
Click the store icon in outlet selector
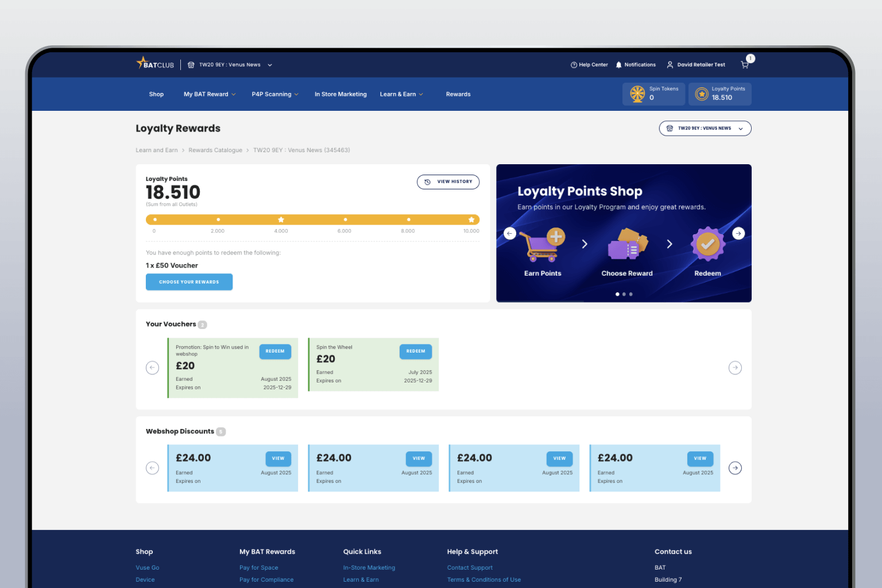tap(670, 129)
